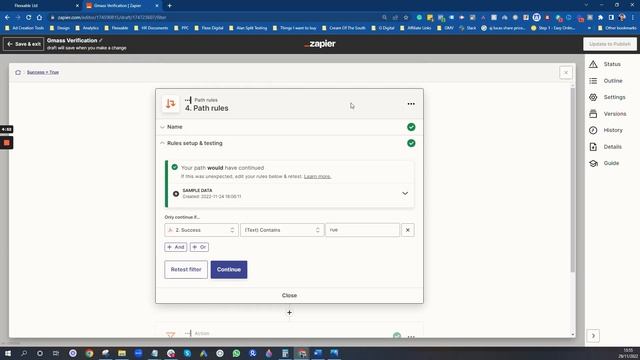The width and height of the screenshot is (640, 360).
Task: Click Save & exit
Action: tap(24, 44)
